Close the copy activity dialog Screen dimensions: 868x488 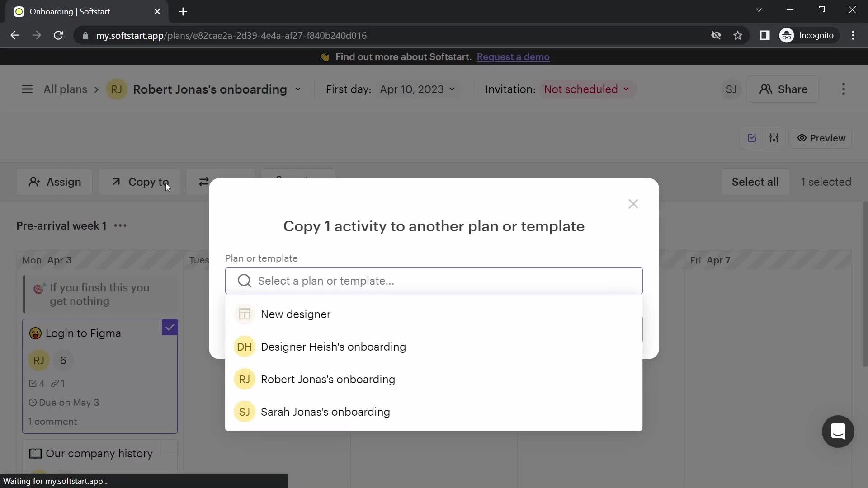(x=634, y=204)
